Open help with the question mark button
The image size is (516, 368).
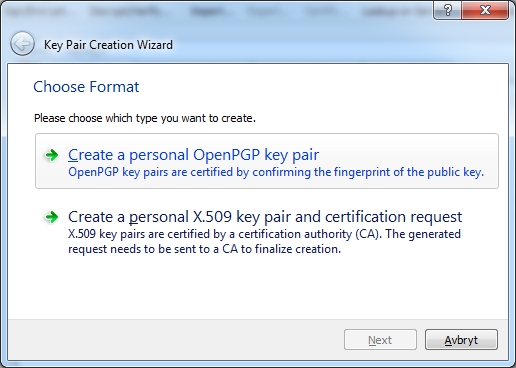click(447, 10)
